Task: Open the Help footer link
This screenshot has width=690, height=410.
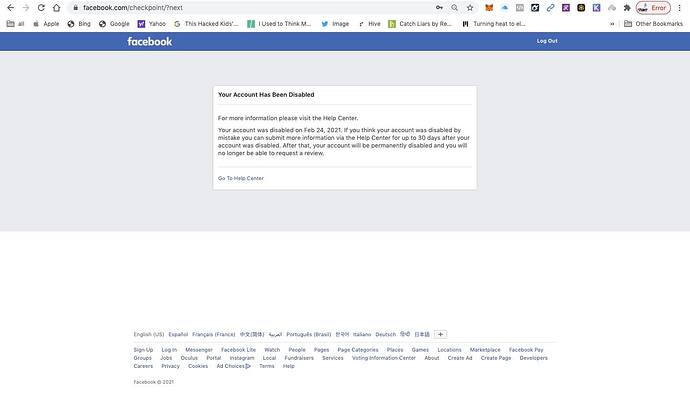Action: (x=289, y=366)
